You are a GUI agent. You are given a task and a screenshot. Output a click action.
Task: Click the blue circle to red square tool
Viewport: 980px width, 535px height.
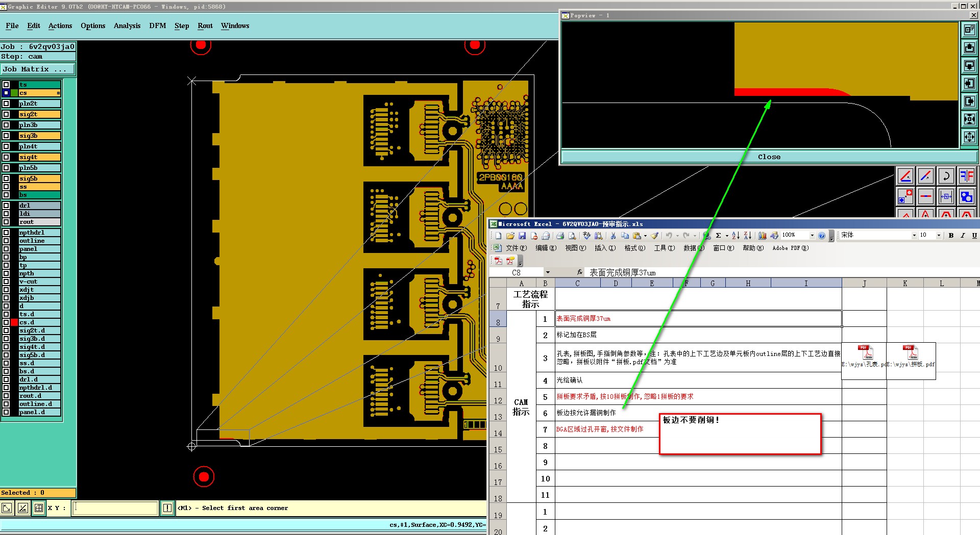905,196
